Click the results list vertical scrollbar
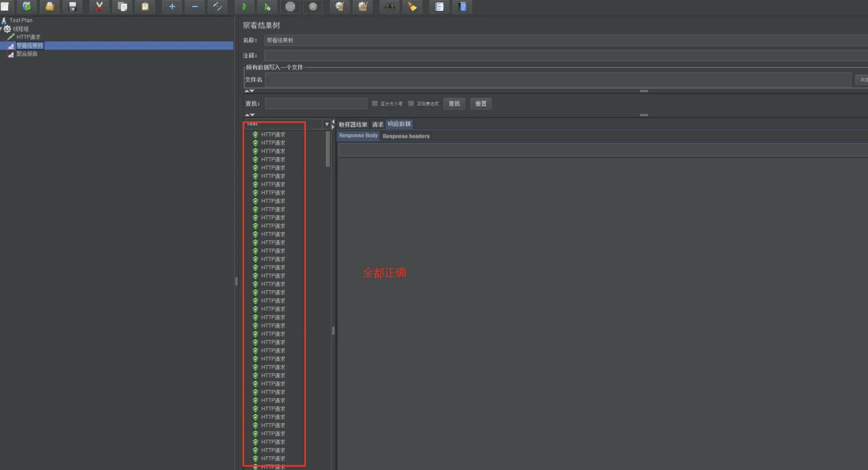 point(328,149)
